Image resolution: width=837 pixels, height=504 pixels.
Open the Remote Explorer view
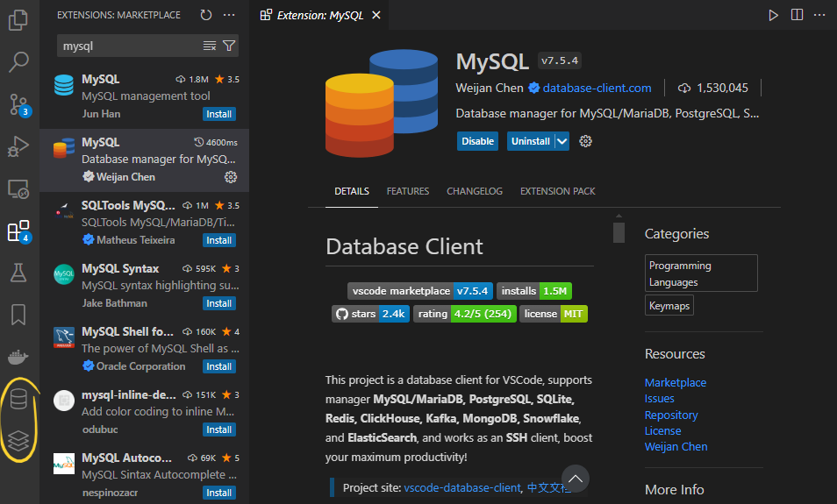pyautogui.click(x=18, y=188)
